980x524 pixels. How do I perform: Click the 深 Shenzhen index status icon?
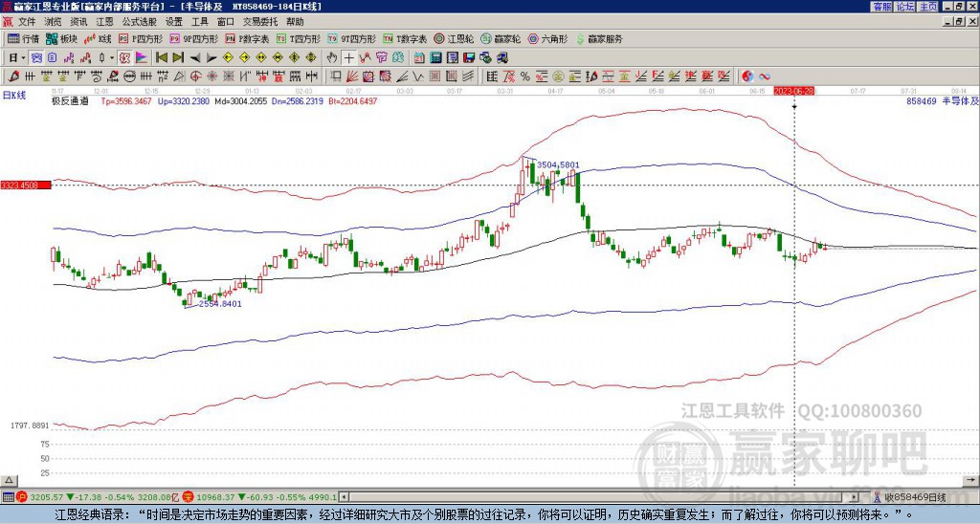coord(189,497)
